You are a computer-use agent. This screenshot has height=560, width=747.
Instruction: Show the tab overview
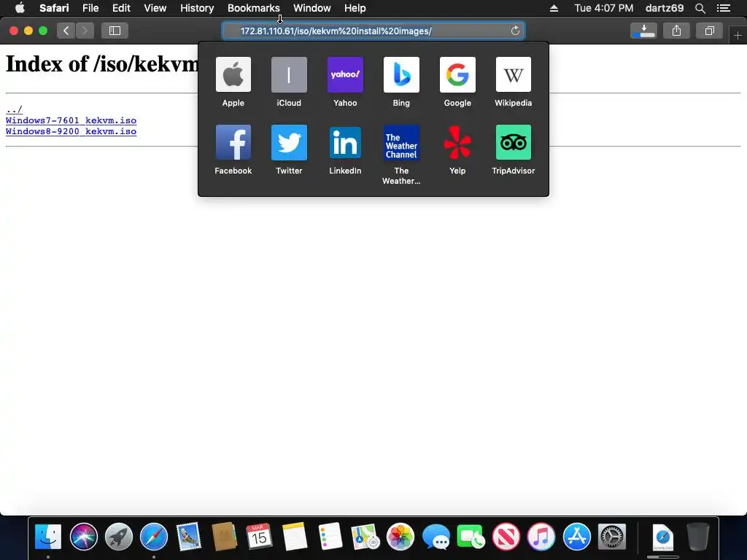709,31
